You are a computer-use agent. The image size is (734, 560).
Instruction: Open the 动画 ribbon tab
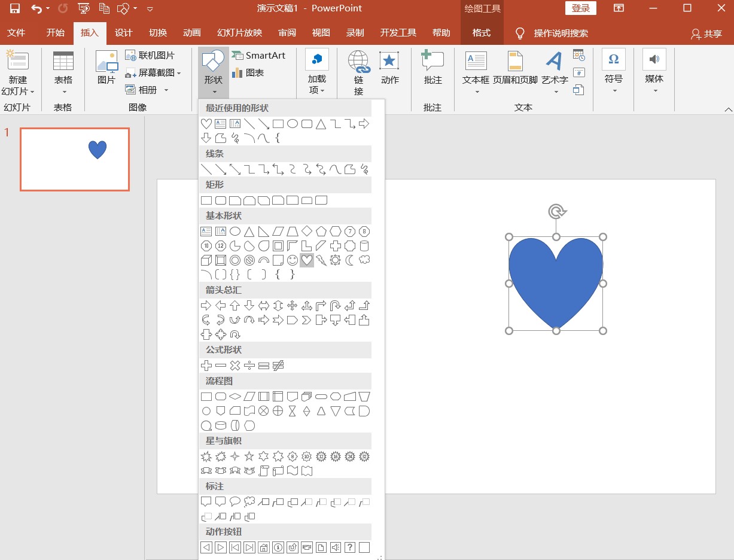point(192,33)
